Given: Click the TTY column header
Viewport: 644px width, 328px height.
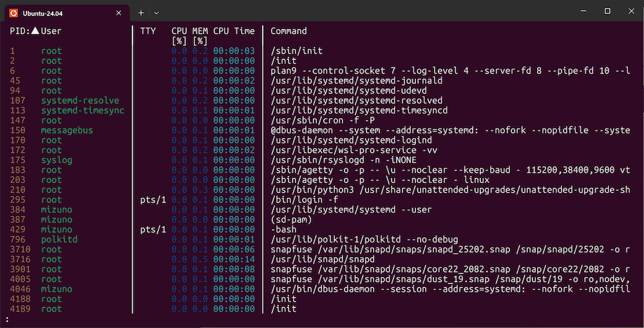Looking at the screenshot, I should tap(148, 31).
